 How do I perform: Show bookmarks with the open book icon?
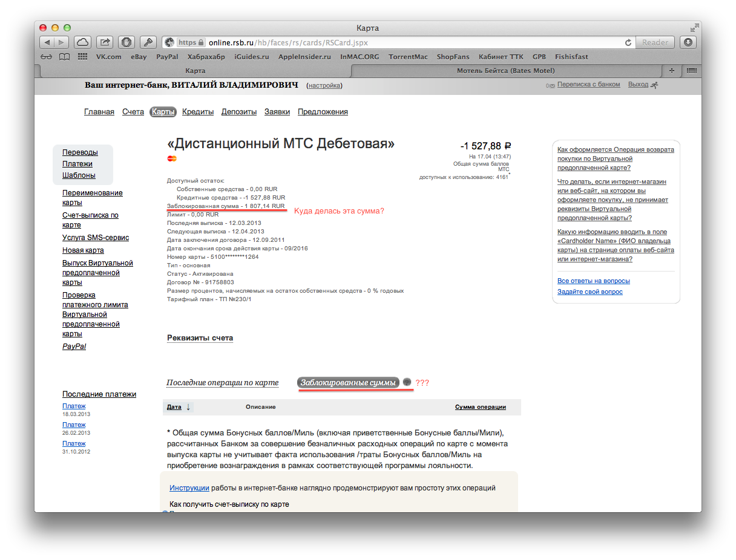pos(64,57)
